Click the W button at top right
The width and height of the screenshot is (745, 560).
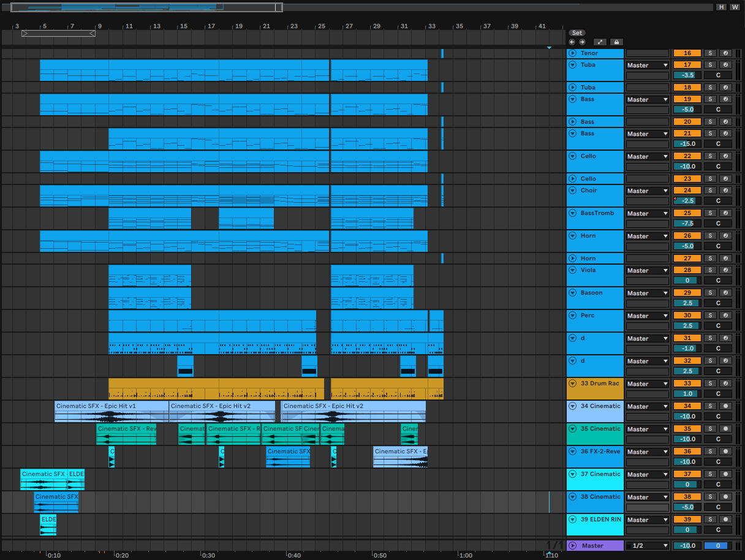pyautogui.click(x=735, y=7)
